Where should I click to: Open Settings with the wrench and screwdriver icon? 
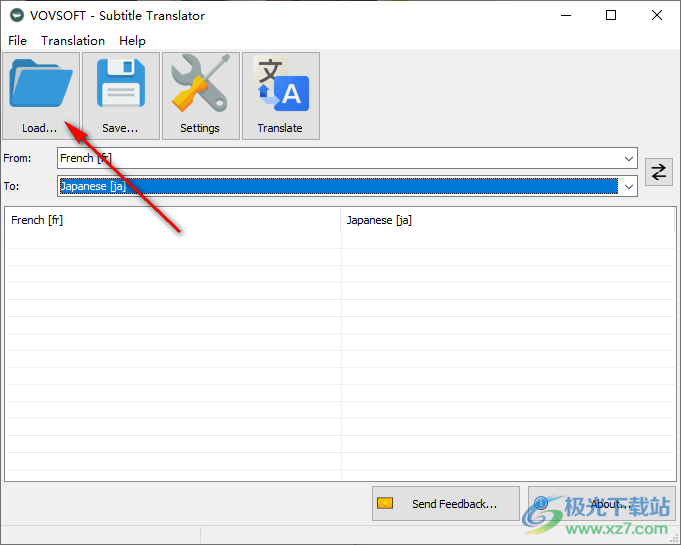point(201,96)
